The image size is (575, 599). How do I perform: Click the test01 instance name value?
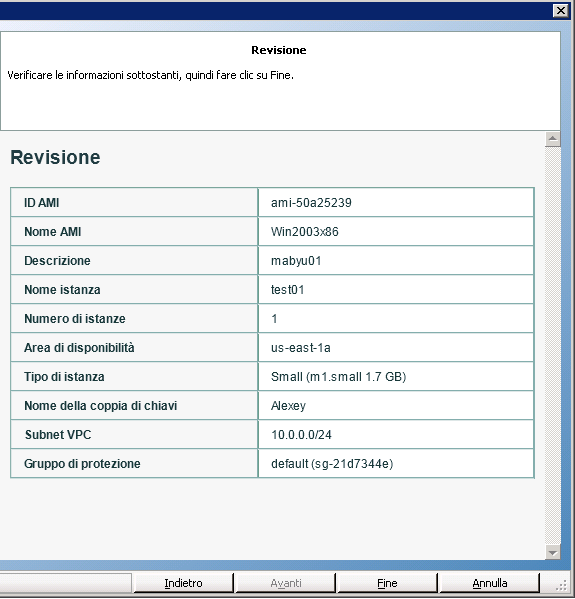pyautogui.click(x=287, y=290)
